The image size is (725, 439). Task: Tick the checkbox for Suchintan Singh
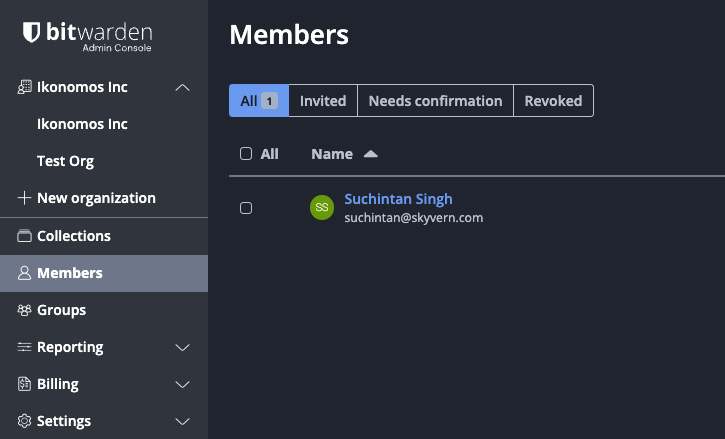[246, 208]
